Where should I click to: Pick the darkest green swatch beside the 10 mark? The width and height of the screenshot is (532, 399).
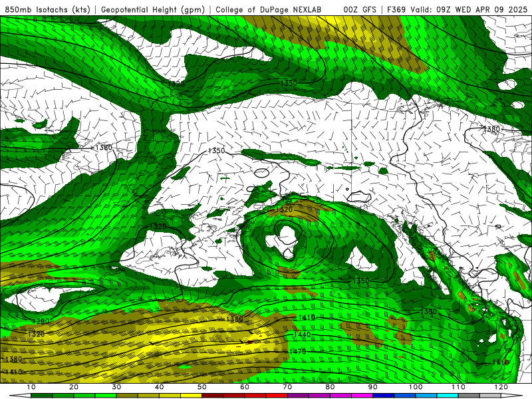[x=41, y=396]
